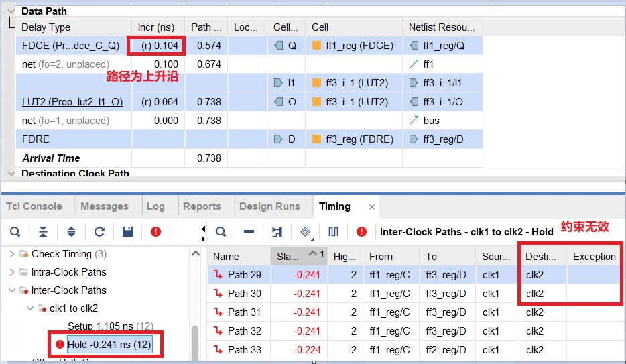This screenshot has width=626, height=364.
Task: Click the Netlist Resource column header
Action: (x=442, y=27)
